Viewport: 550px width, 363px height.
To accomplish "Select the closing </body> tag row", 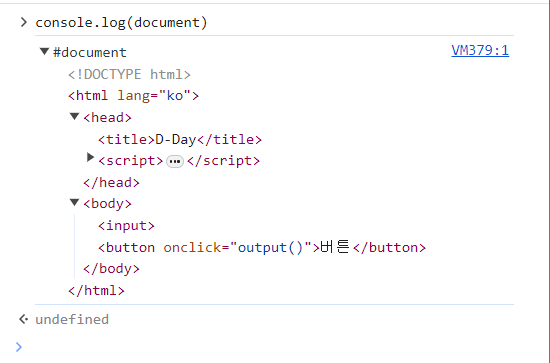I will click(x=111, y=269).
